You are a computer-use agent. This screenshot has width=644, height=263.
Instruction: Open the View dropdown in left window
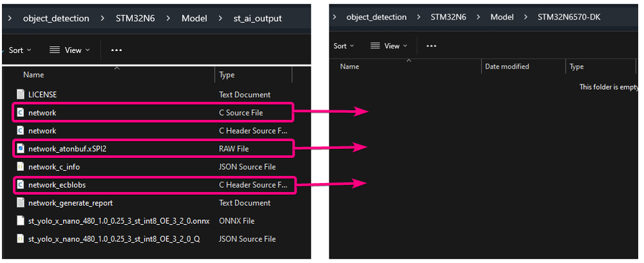pyautogui.click(x=70, y=50)
